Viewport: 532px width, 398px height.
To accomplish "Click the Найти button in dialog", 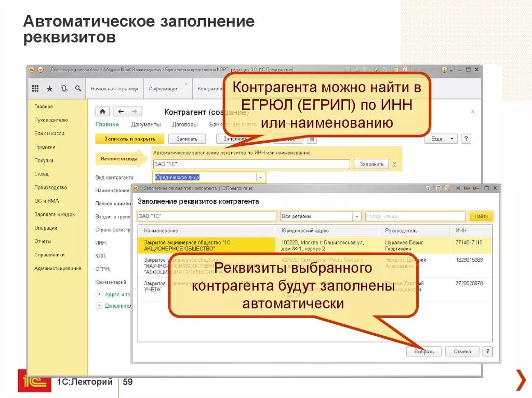I will (x=481, y=216).
